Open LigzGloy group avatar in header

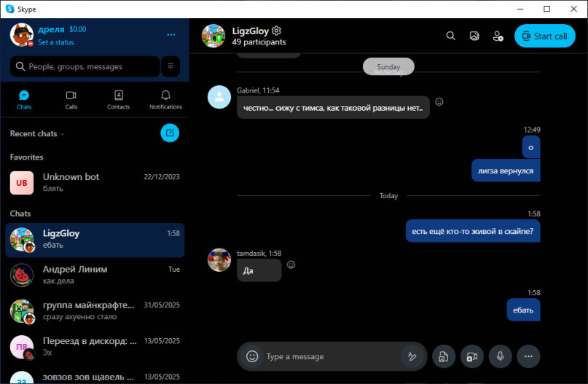213,36
